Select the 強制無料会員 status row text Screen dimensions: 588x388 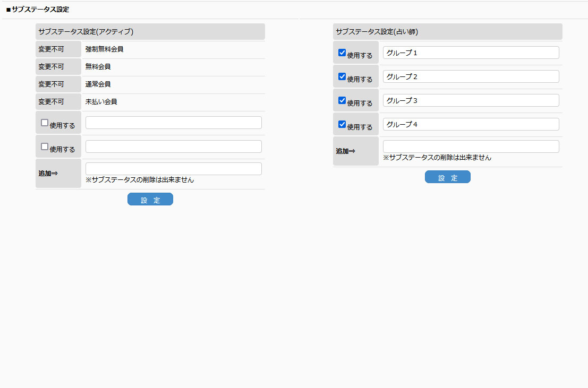click(x=105, y=49)
